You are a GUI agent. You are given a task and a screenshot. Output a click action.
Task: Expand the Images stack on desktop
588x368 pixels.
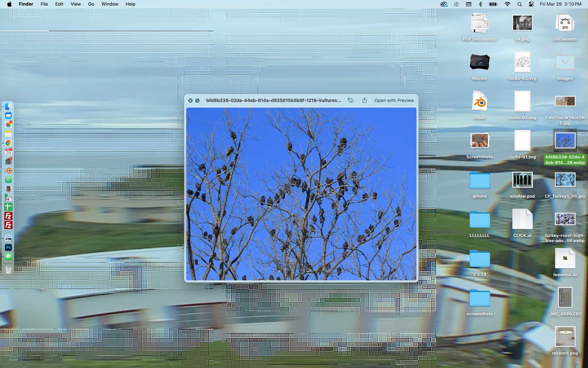coord(565,63)
